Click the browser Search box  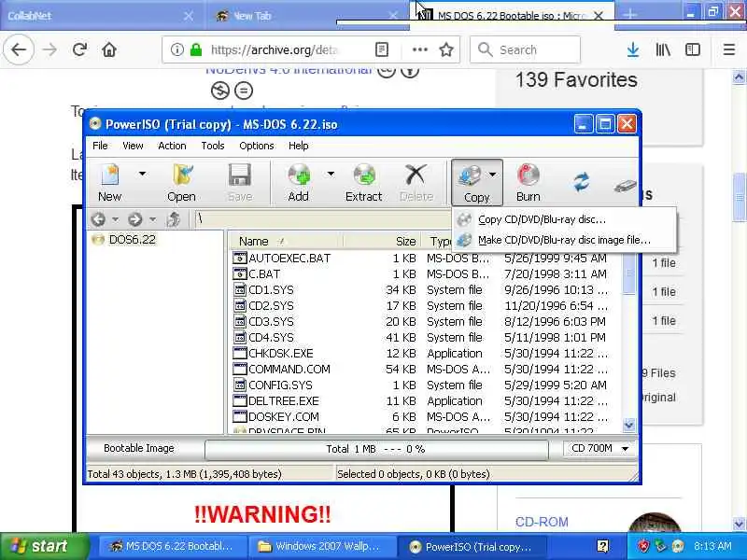pos(525,49)
